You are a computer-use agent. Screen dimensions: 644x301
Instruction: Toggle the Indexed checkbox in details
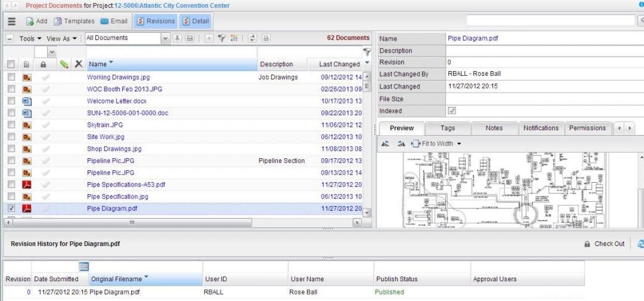pyautogui.click(x=452, y=111)
